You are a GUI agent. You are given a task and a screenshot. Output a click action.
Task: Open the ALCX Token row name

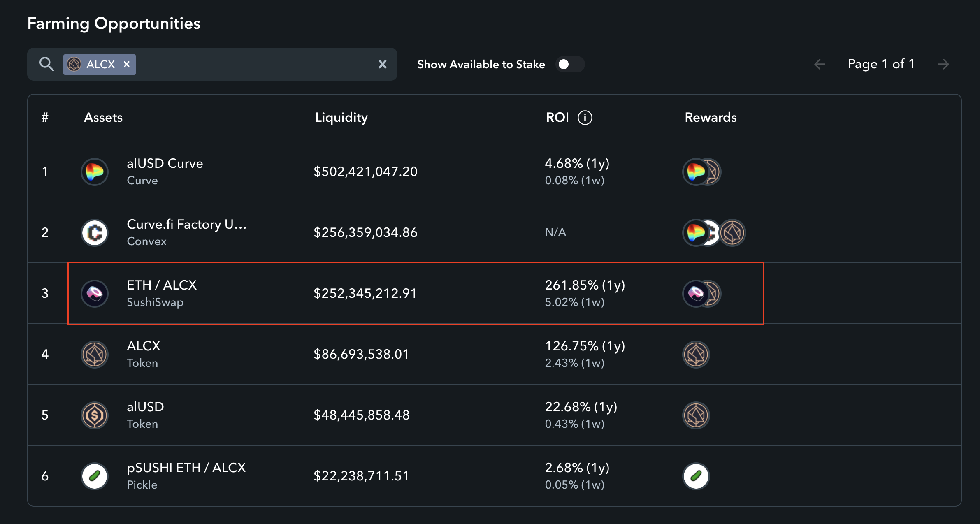click(x=143, y=346)
